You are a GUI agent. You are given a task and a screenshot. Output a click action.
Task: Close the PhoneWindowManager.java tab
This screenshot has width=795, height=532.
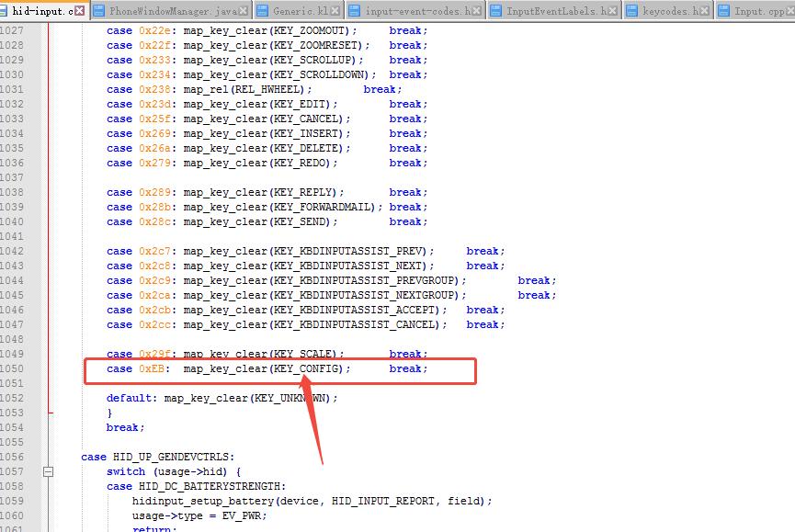pos(244,11)
